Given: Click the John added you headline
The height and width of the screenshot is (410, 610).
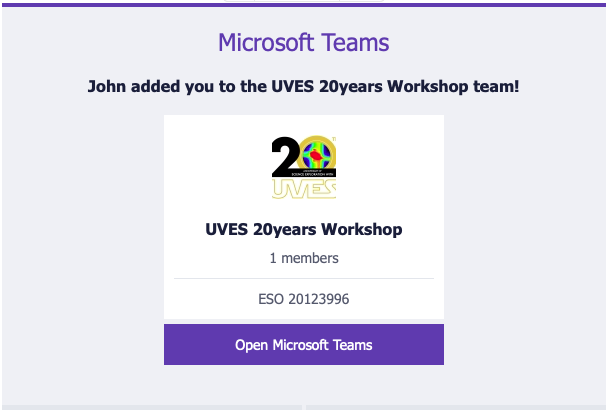Looking at the screenshot, I should click(x=303, y=86).
